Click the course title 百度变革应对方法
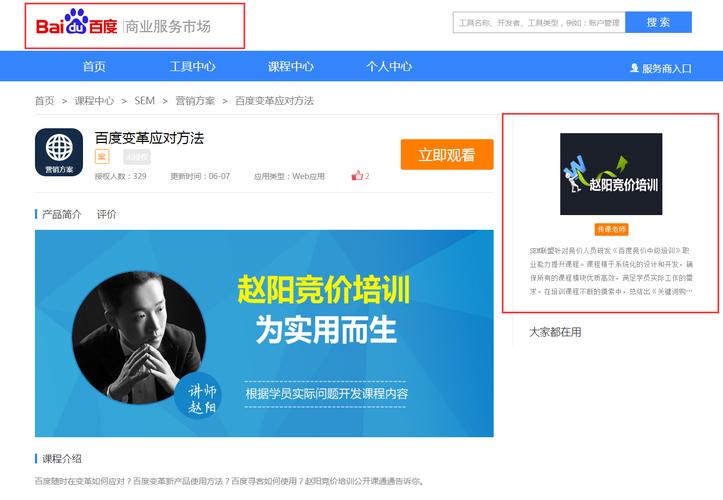 pyautogui.click(x=149, y=137)
